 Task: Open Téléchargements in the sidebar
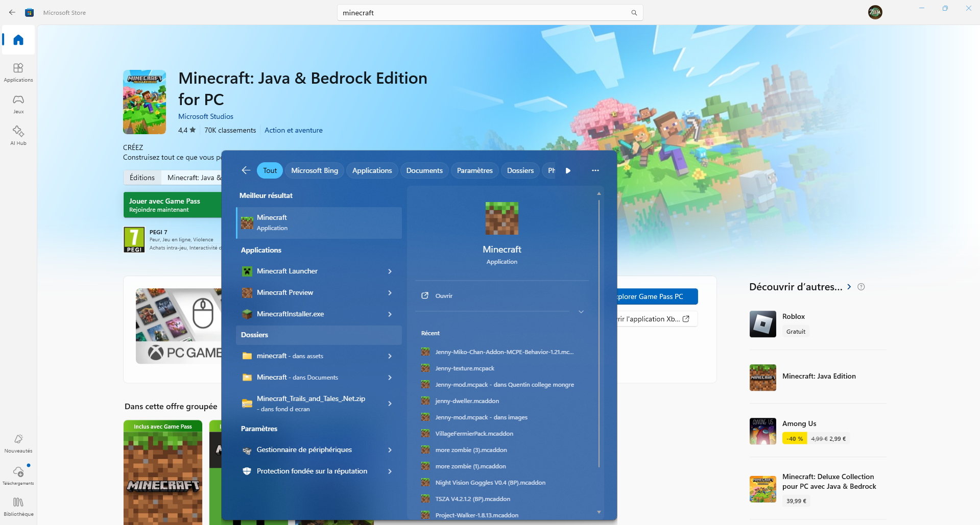pyautogui.click(x=18, y=474)
